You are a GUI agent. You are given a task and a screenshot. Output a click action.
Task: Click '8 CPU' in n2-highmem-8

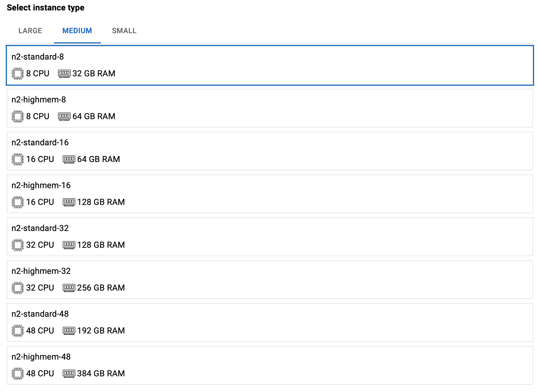pyautogui.click(x=38, y=116)
